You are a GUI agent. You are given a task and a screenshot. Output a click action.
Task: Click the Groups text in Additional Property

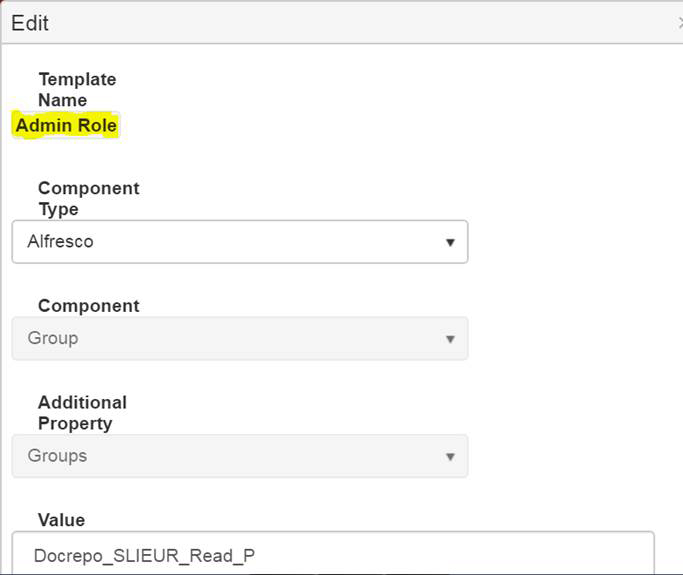(57, 456)
